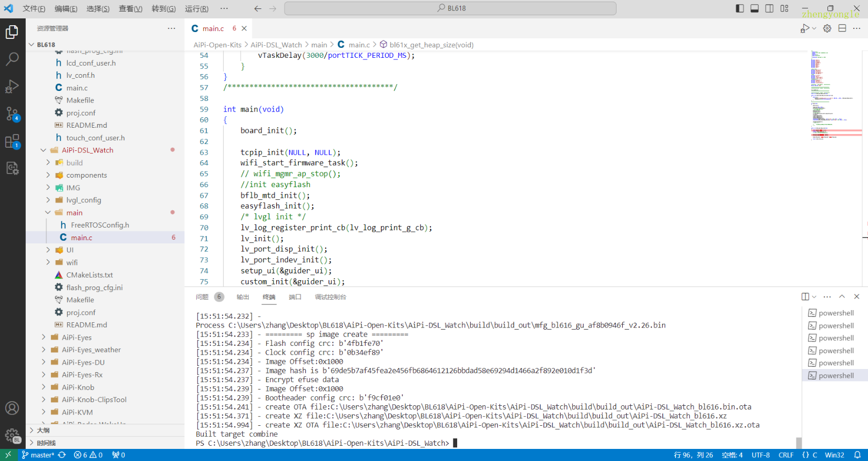Change encoding UTF-8 in status bar

[x=761, y=455]
